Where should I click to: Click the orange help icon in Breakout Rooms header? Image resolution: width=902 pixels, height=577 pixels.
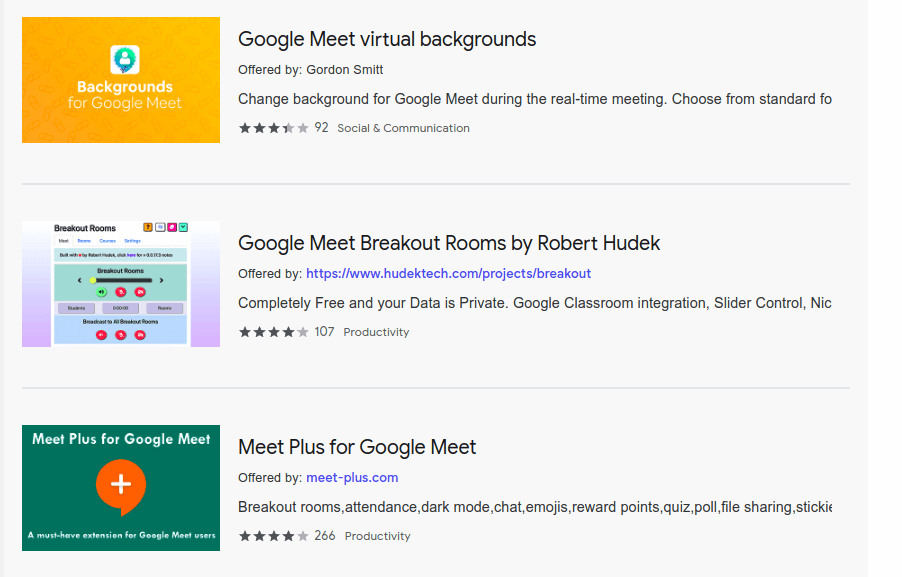pyautogui.click(x=147, y=227)
